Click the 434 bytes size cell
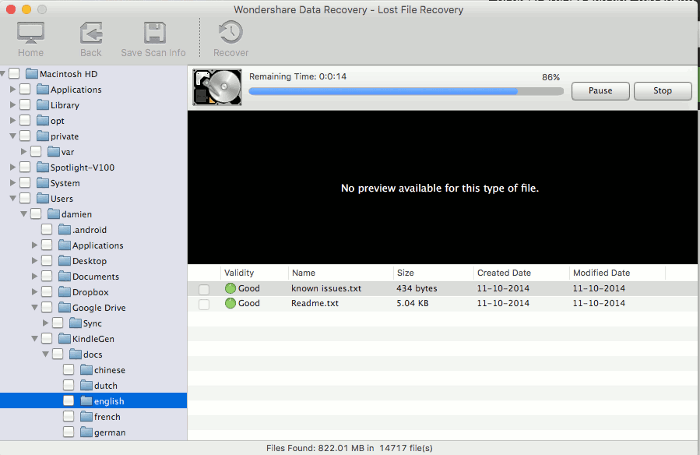Image resolution: width=700 pixels, height=455 pixels. click(x=417, y=288)
